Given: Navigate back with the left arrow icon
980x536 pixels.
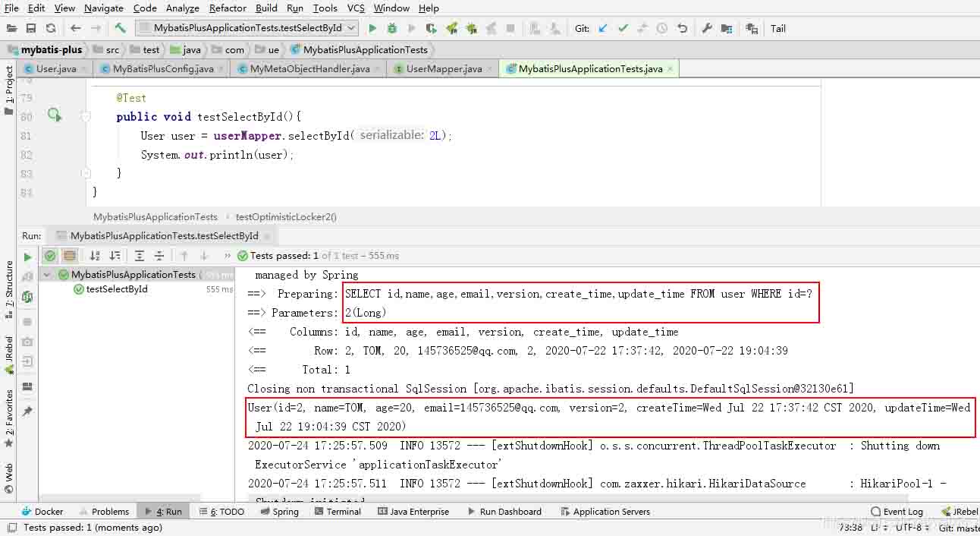Looking at the screenshot, I should pyautogui.click(x=76, y=28).
